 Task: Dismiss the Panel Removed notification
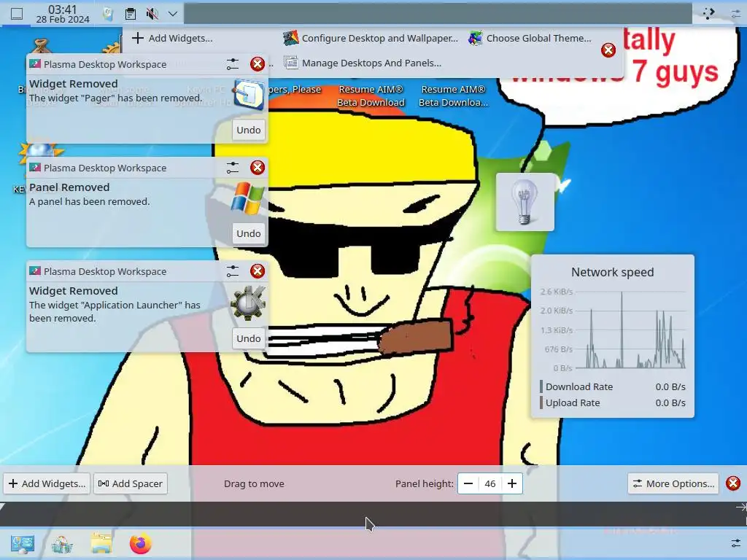pyautogui.click(x=258, y=167)
